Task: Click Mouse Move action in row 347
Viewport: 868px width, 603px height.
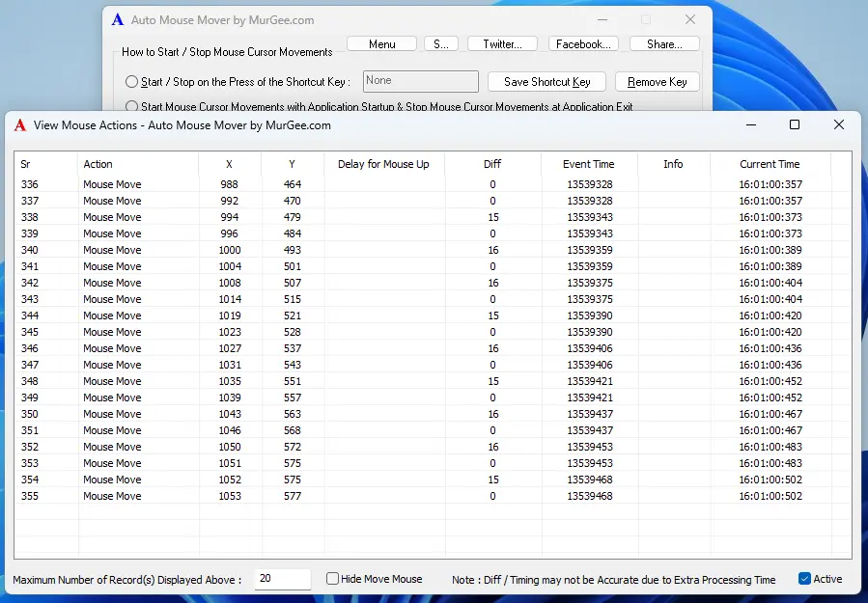Action: 112,365
